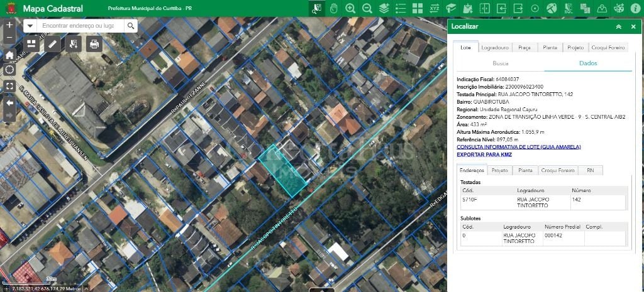Switch to the top Planta tab
This screenshot has height=292, width=644.
550,48
